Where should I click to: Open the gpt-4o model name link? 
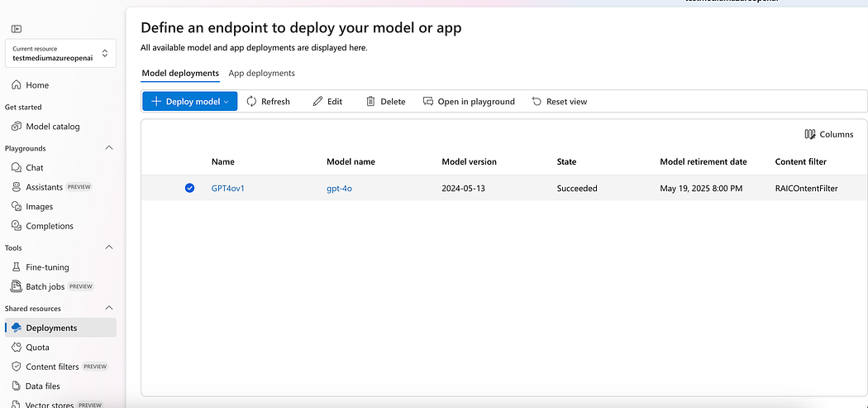tap(339, 189)
